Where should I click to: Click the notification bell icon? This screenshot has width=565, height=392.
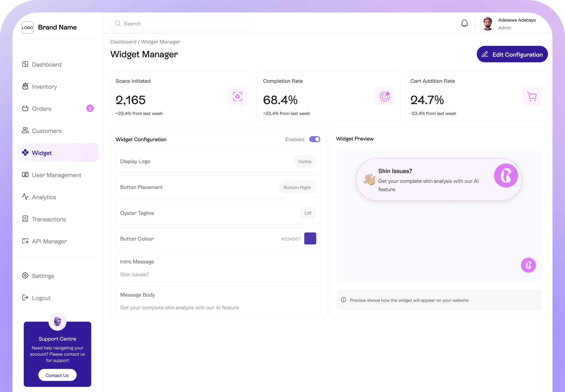(x=464, y=23)
